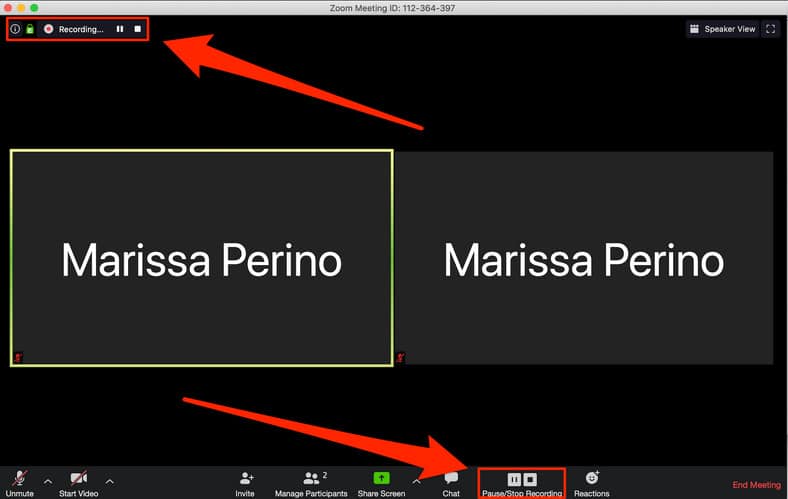The height and width of the screenshot is (499, 788).
Task: Expand audio options arrow next to Unmute
Action: 48,481
